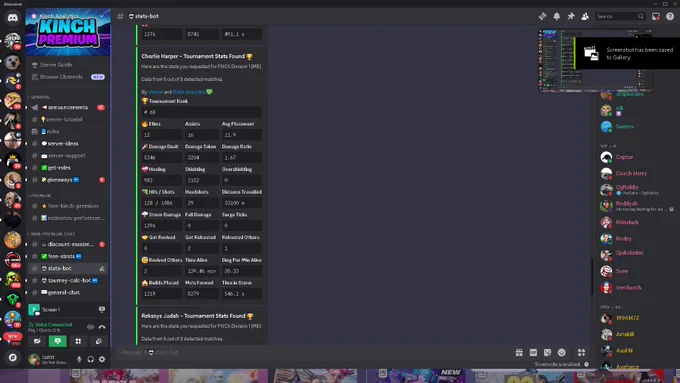Collapse the NON-PREMIUM CHAT category
Screen dimensions: 680x383
52,234
